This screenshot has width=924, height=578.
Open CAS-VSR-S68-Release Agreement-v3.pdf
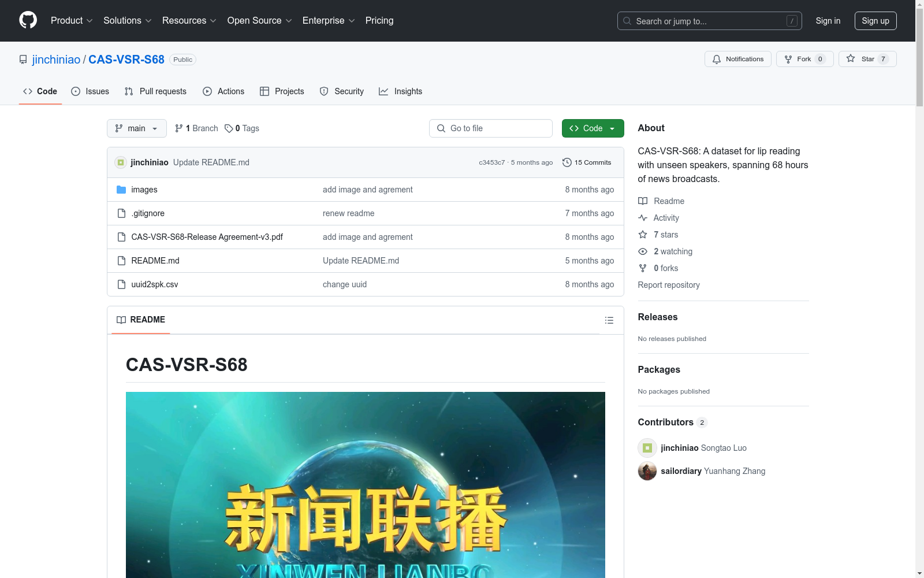pyautogui.click(x=207, y=237)
